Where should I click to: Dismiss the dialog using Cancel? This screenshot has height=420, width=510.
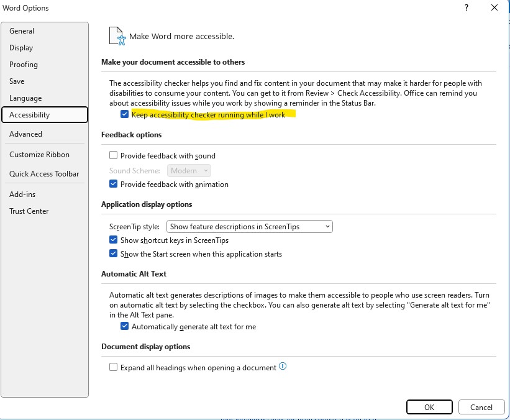click(481, 407)
